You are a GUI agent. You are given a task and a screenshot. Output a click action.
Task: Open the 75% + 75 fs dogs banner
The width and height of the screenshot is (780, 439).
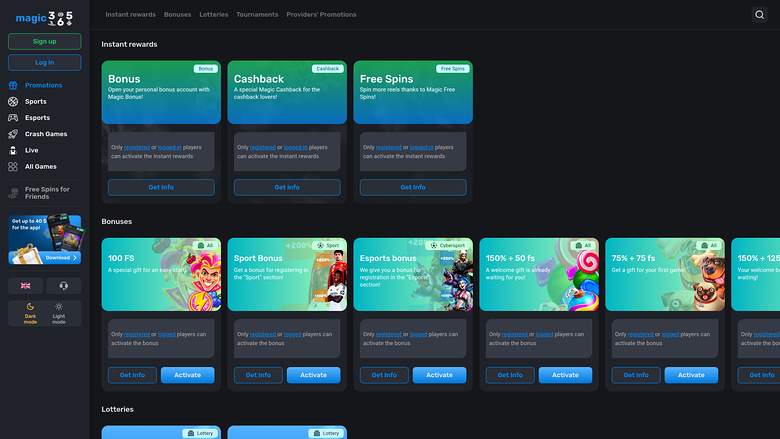[665, 274]
